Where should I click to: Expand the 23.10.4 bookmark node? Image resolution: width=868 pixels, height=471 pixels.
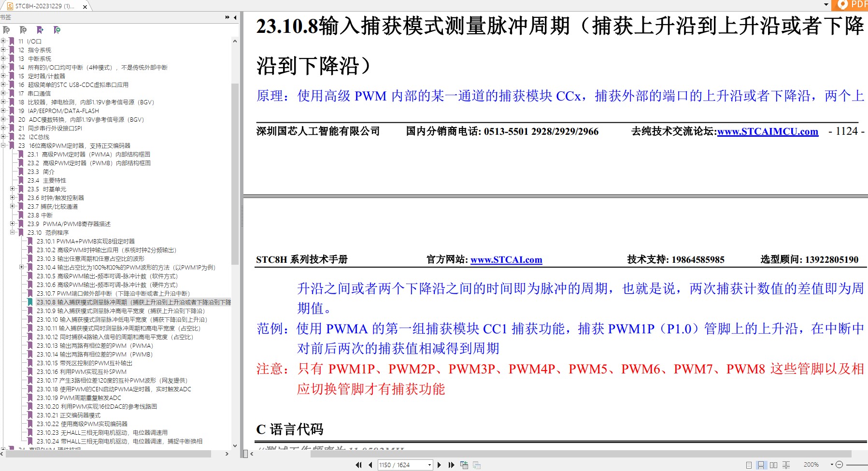point(22,267)
